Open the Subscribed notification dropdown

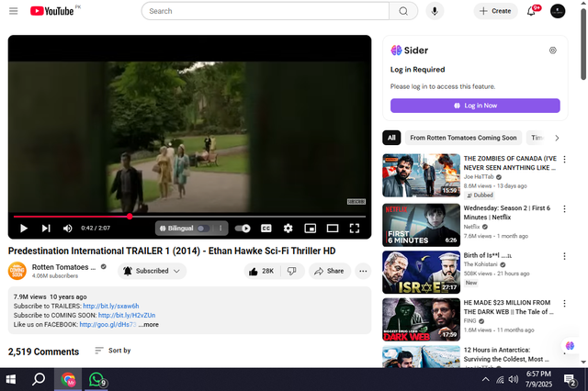point(152,271)
